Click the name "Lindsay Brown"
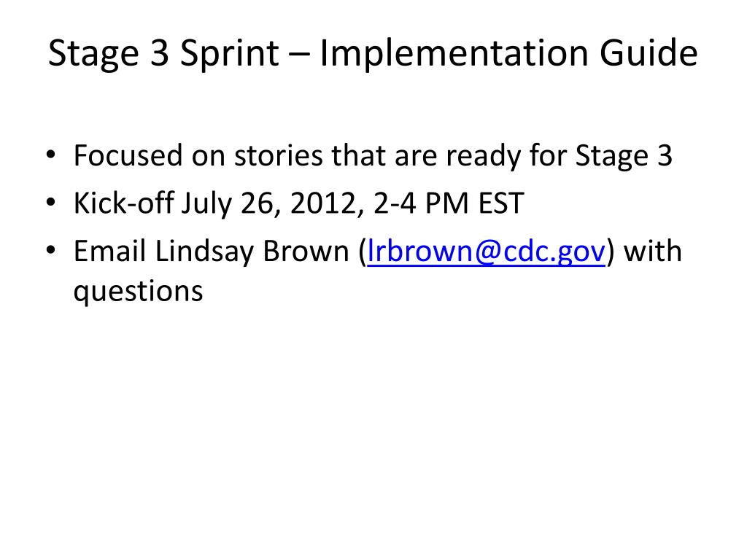The image size is (747, 560). pos(252,252)
